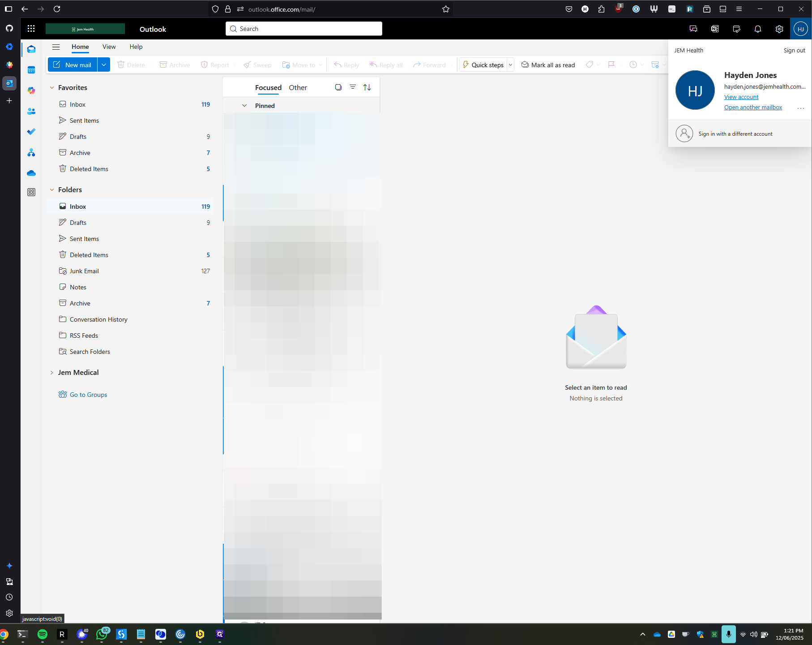Open the notifications bell icon

758,29
